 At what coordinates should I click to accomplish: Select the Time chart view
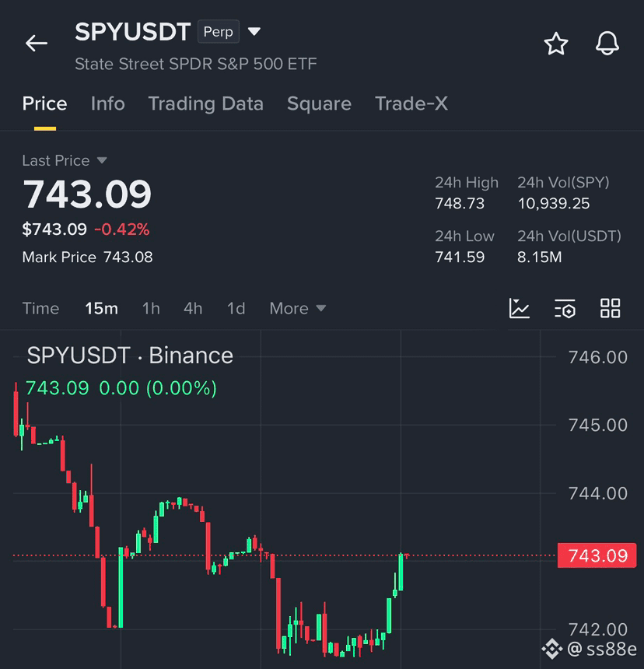[x=40, y=308]
